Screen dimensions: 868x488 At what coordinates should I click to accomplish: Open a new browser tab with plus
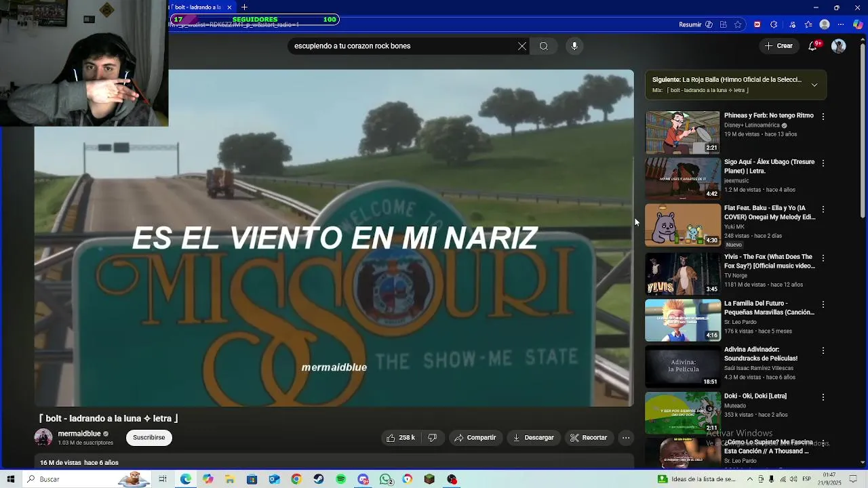[x=244, y=7]
